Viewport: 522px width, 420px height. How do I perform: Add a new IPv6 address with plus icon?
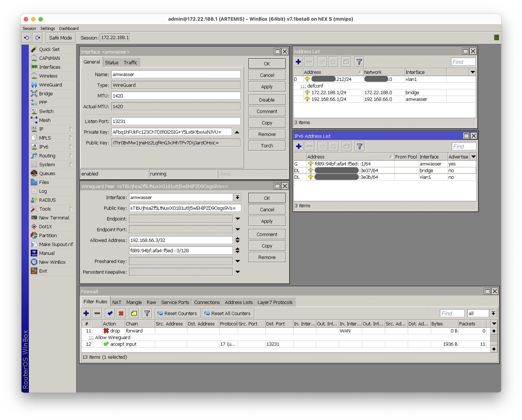click(x=299, y=146)
